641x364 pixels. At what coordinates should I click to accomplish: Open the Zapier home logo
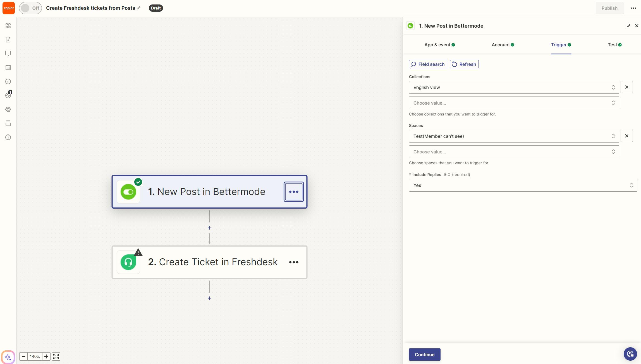[9, 8]
